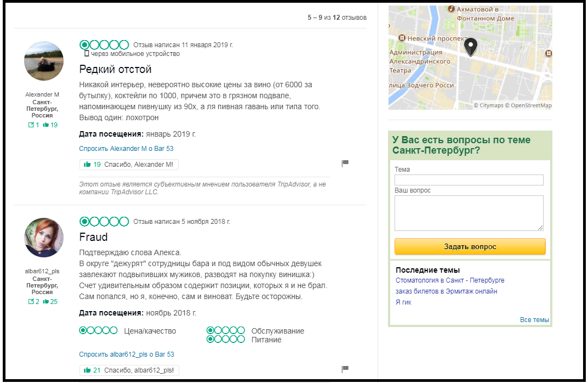
Task: Click mobile device icon under review date
Action: [87, 54]
